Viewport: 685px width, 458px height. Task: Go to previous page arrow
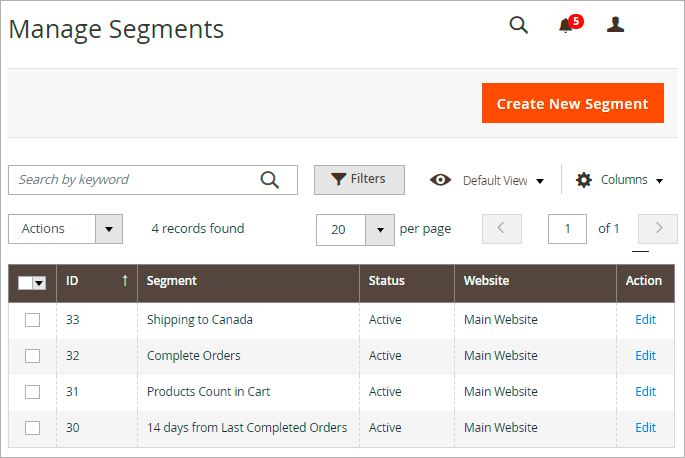point(502,229)
